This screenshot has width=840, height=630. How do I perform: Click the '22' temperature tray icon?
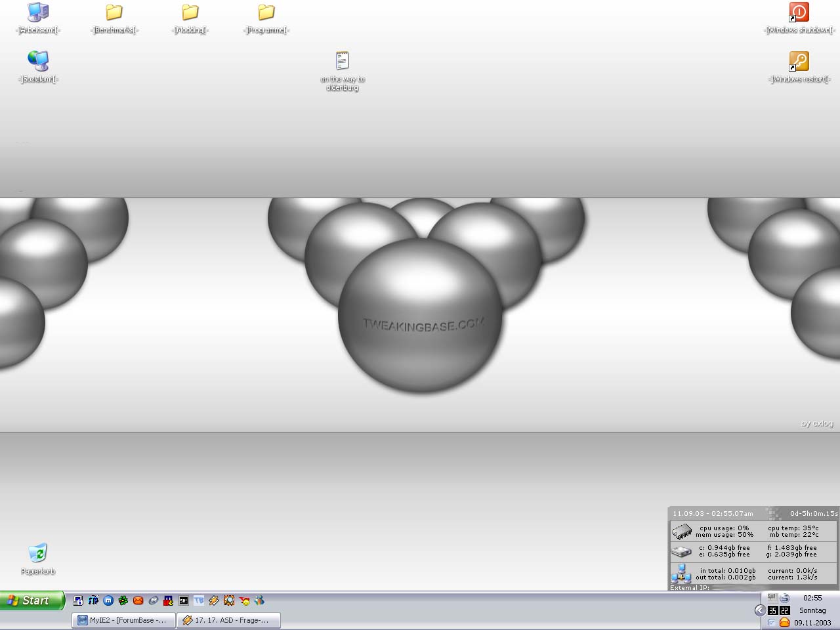pyautogui.click(x=785, y=610)
